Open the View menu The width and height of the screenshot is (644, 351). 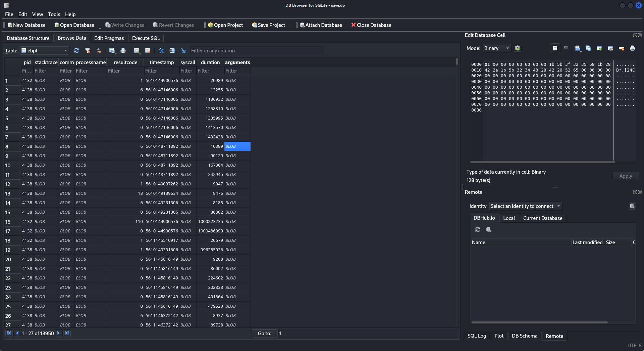38,14
